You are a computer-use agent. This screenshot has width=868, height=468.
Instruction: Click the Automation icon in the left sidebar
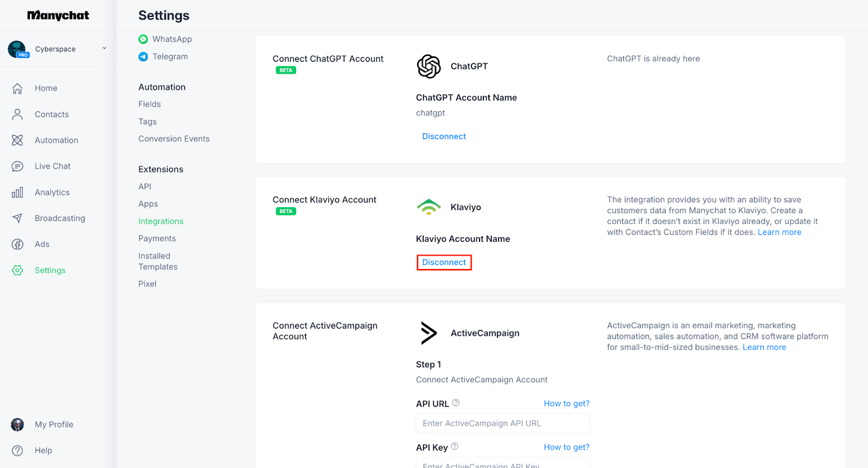pos(17,140)
